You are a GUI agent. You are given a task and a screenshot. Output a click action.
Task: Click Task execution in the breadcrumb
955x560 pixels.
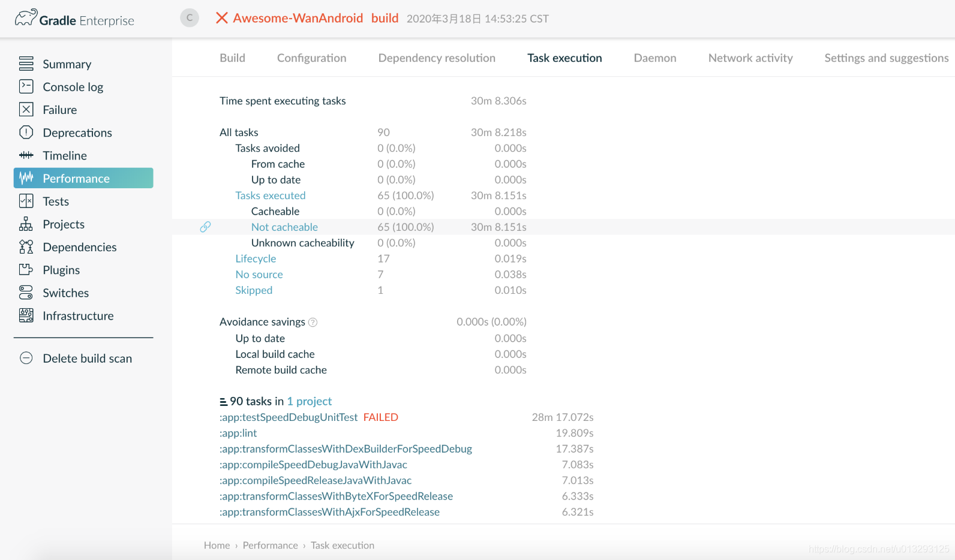pyautogui.click(x=343, y=545)
